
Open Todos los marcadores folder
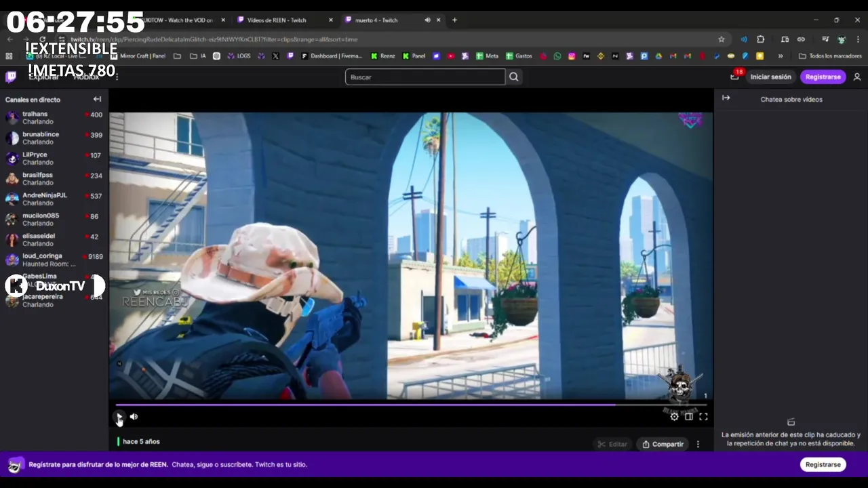click(x=830, y=56)
